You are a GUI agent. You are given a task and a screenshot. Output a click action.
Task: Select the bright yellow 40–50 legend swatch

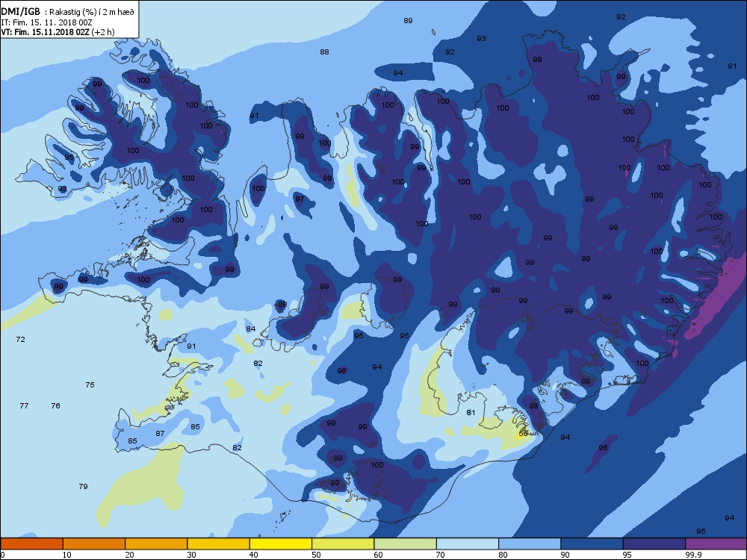pos(281,544)
